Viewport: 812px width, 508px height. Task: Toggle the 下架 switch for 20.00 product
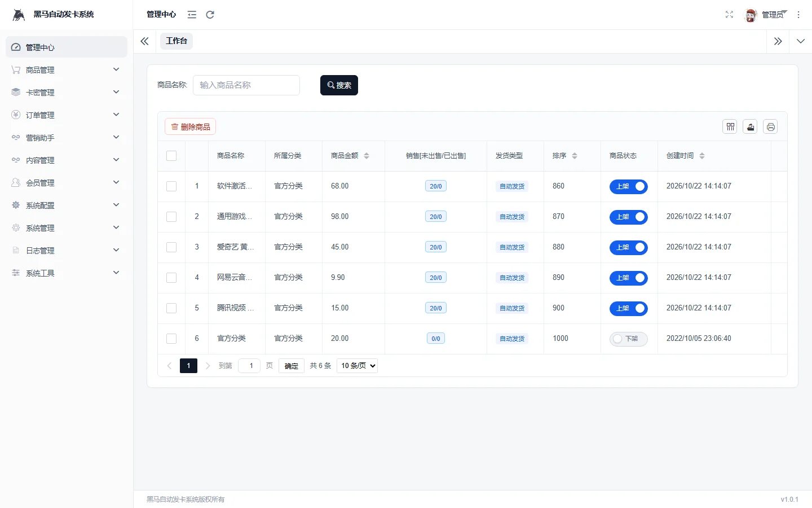(x=628, y=339)
